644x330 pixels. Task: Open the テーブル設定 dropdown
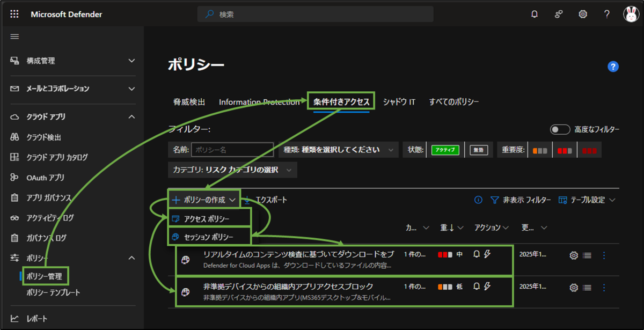click(x=587, y=200)
